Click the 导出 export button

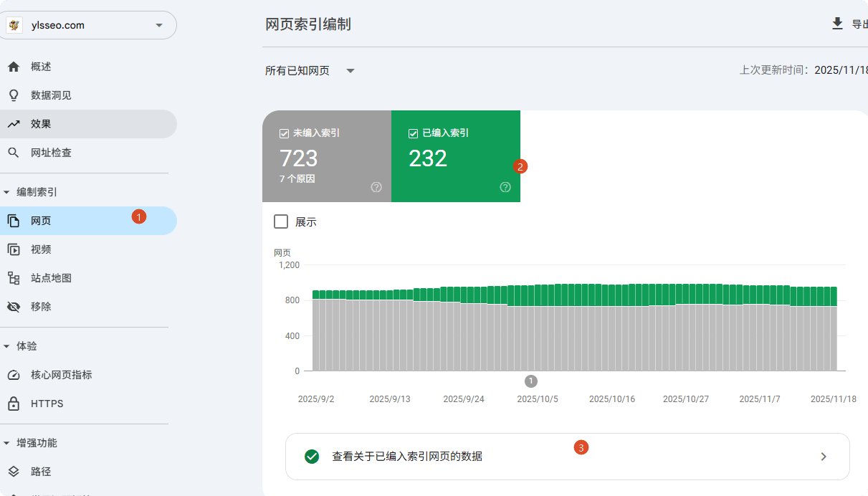coord(849,24)
